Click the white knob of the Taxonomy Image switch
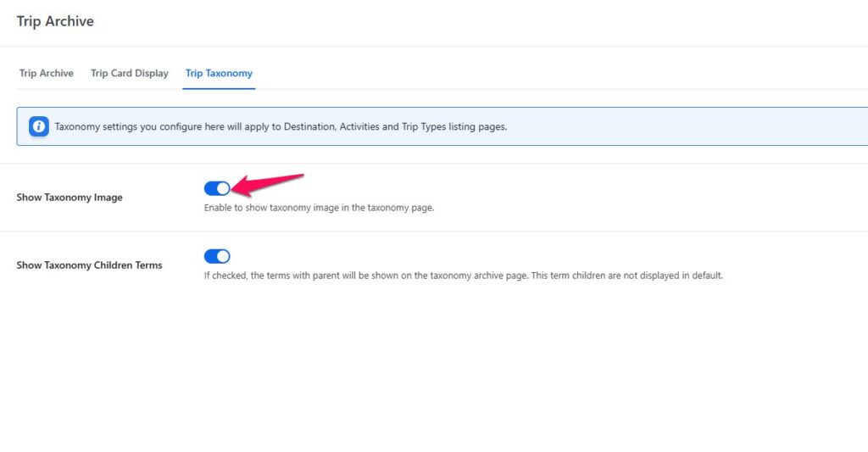This screenshot has width=868, height=452. 223,188
